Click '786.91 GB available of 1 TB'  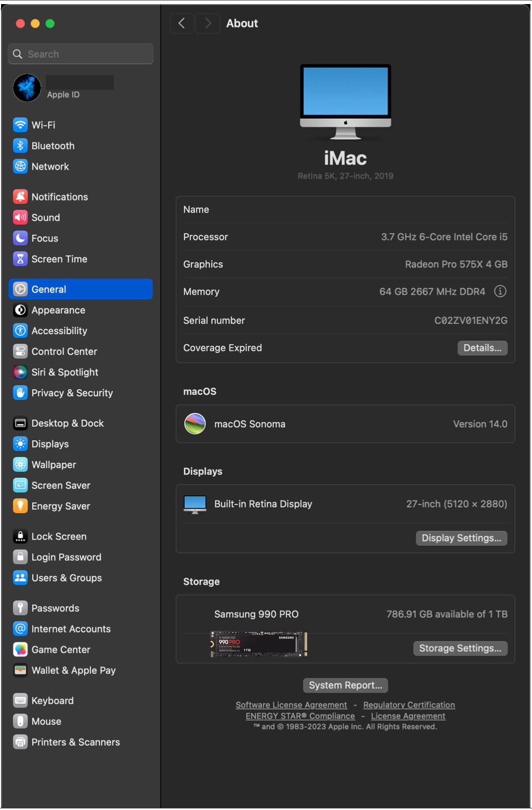447,614
